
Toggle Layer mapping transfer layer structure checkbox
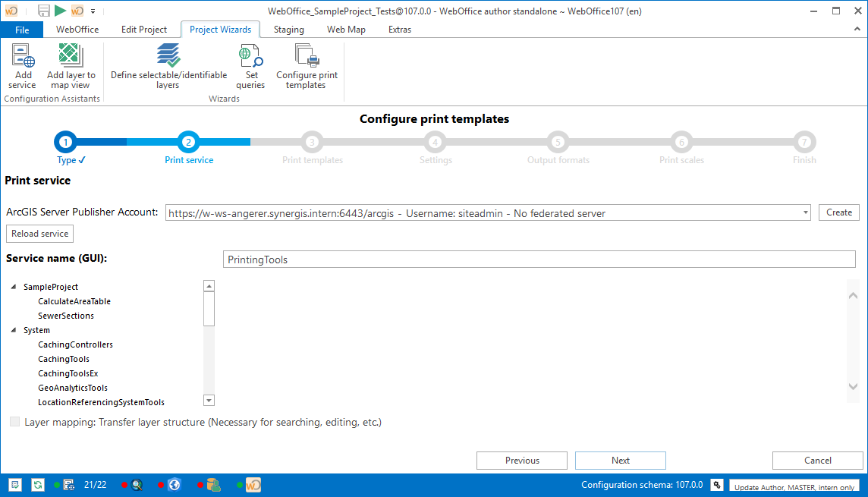15,422
